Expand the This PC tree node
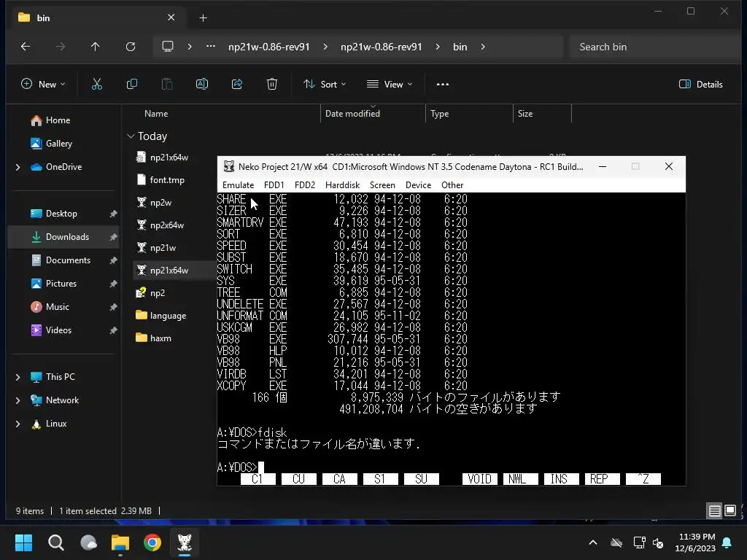The height and width of the screenshot is (560, 747). tap(18, 377)
